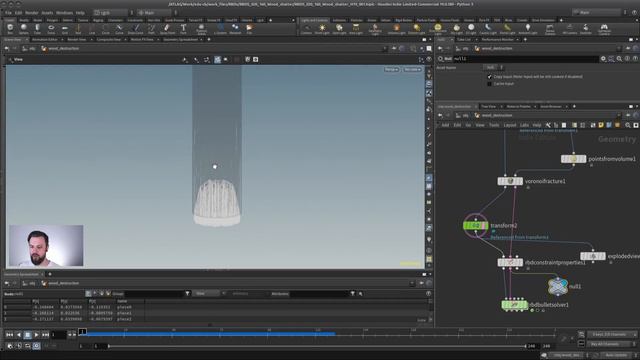The height and width of the screenshot is (360, 640).
Task: Select the Sphere shelf tool
Action: [24, 29]
